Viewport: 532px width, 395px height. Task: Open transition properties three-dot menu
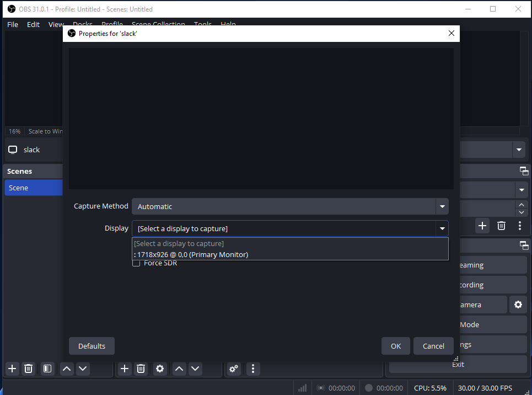tap(520, 226)
